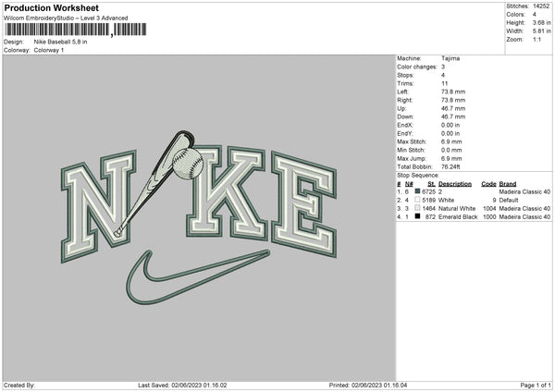Click the barcode at the top
The image size is (555, 392).
75,30
